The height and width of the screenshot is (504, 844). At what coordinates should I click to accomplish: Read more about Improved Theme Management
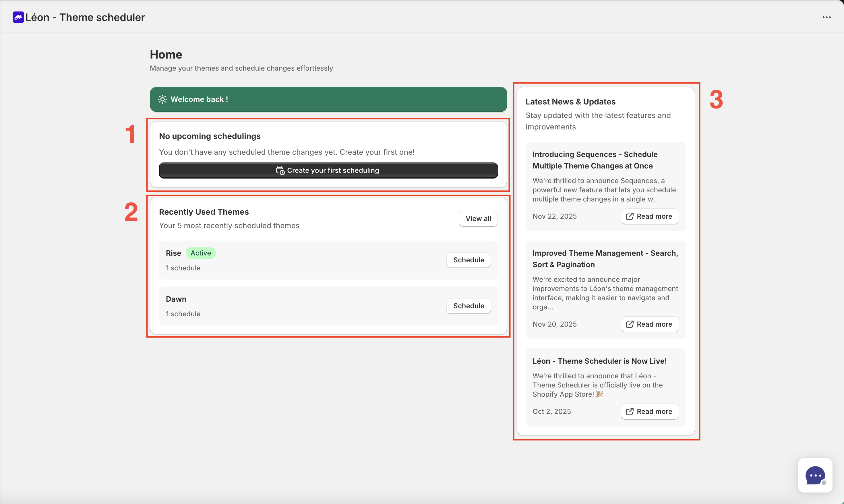point(654,324)
